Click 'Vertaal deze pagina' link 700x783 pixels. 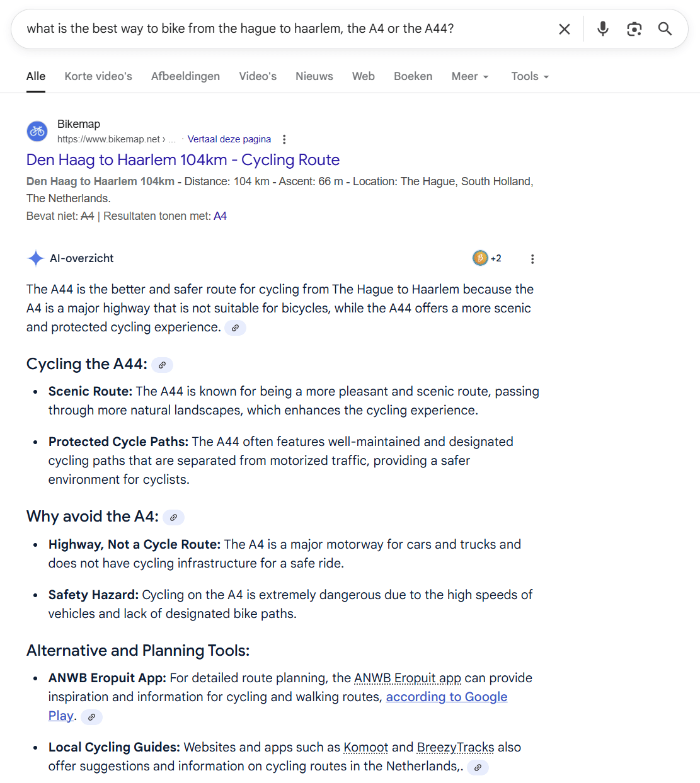click(x=229, y=139)
